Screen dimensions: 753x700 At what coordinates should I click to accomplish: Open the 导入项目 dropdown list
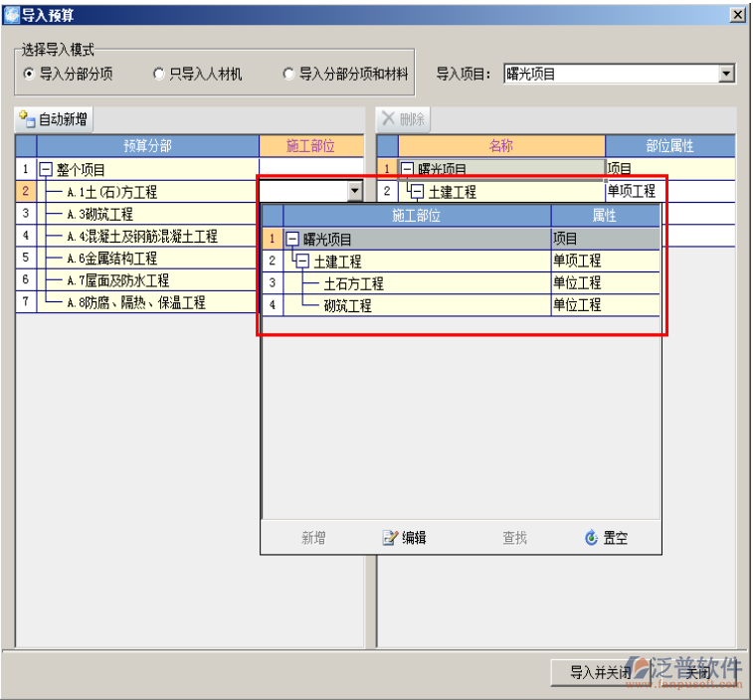coord(726,74)
